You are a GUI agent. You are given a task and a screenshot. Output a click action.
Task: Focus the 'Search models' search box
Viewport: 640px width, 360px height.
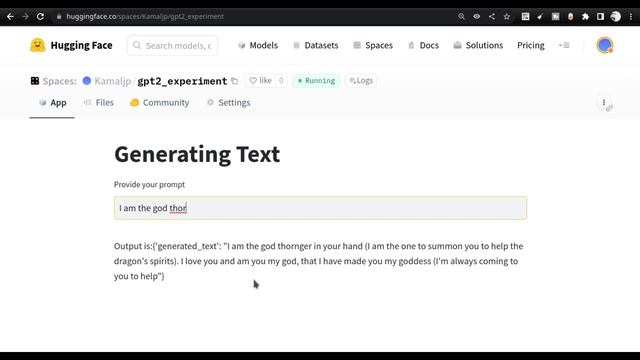172,45
